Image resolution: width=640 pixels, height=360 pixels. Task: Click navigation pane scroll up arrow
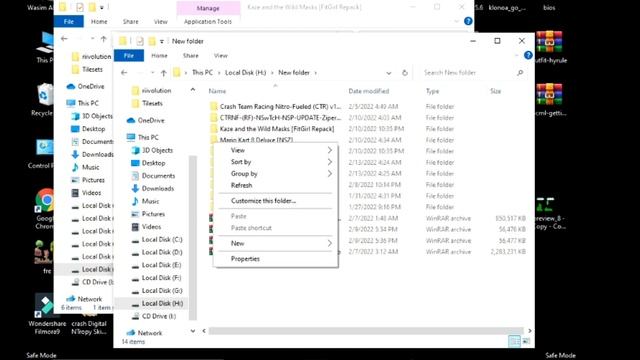[x=193, y=90]
